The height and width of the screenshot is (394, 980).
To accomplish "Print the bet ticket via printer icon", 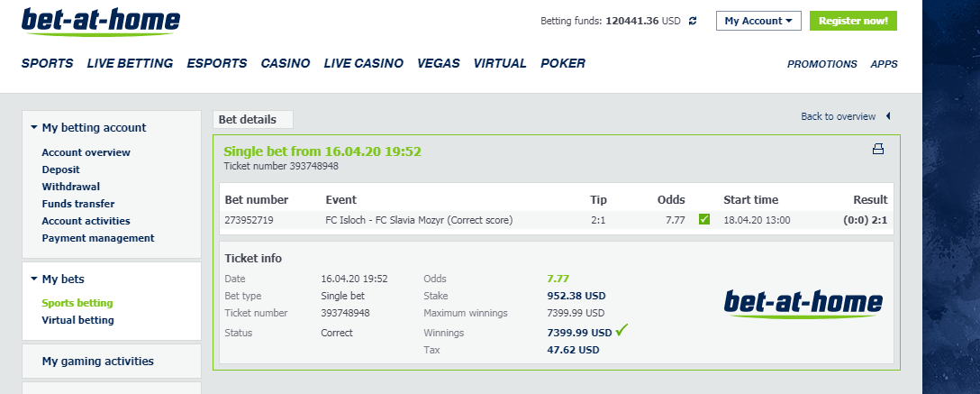I will [x=878, y=149].
